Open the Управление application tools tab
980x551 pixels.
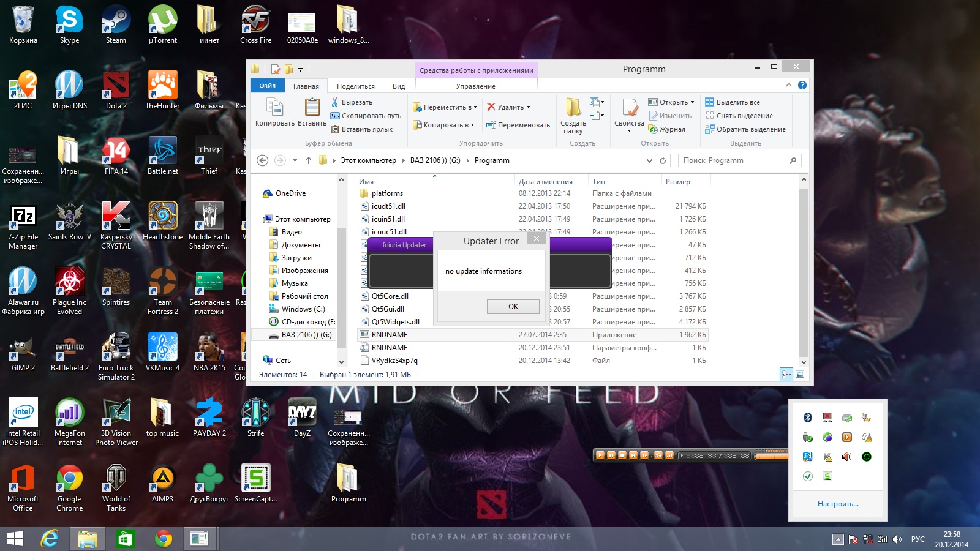(476, 86)
